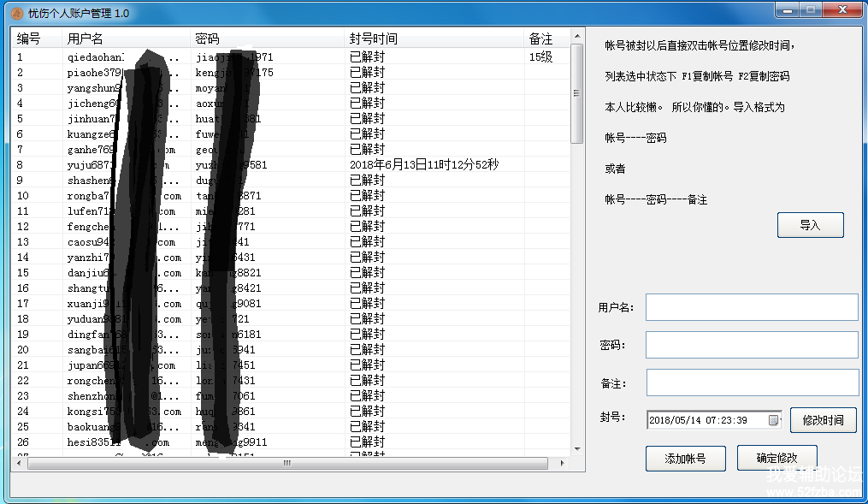Select row number 10 in list
The width and height of the screenshot is (868, 504).
point(291,195)
